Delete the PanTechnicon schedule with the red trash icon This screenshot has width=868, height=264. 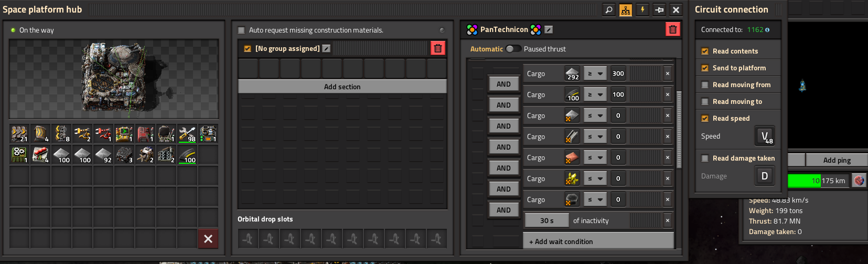pyautogui.click(x=672, y=30)
